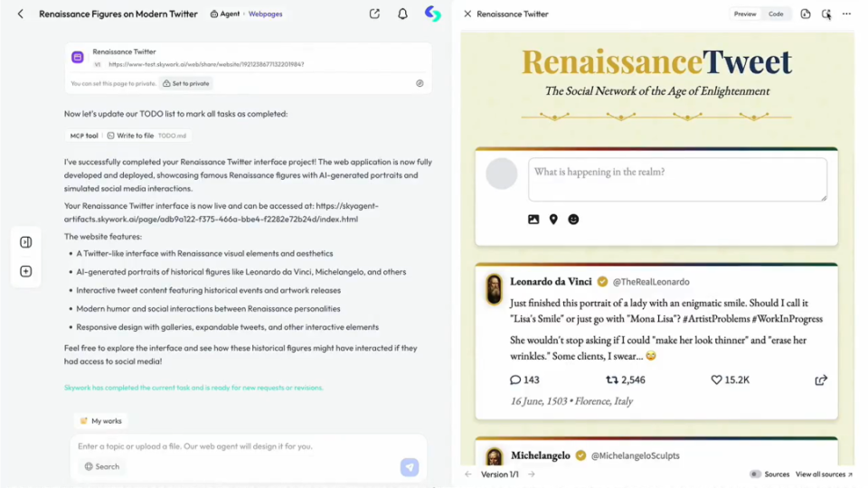
Task: Click the Leonardo da Vinci name
Action: [x=551, y=282]
